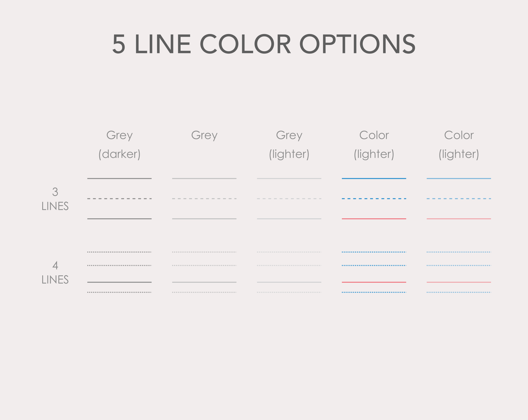
Task: Click the bright blue dashed line sample
Action: coord(374,199)
